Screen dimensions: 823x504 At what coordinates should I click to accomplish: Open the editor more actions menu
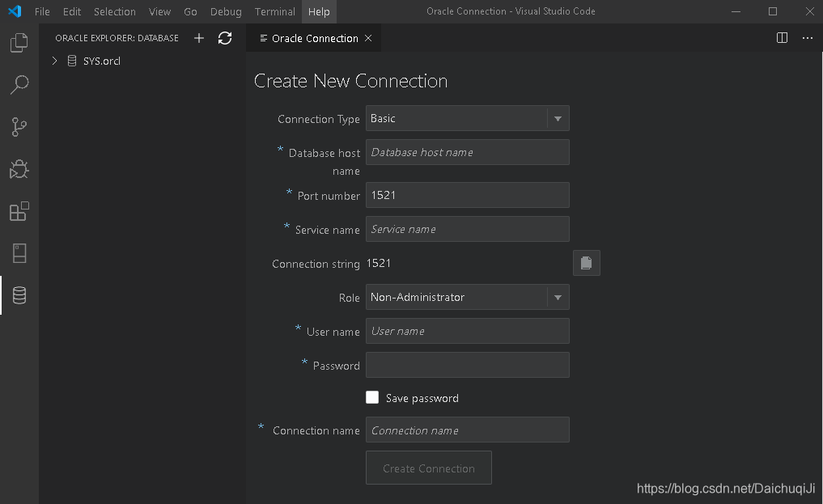click(807, 37)
